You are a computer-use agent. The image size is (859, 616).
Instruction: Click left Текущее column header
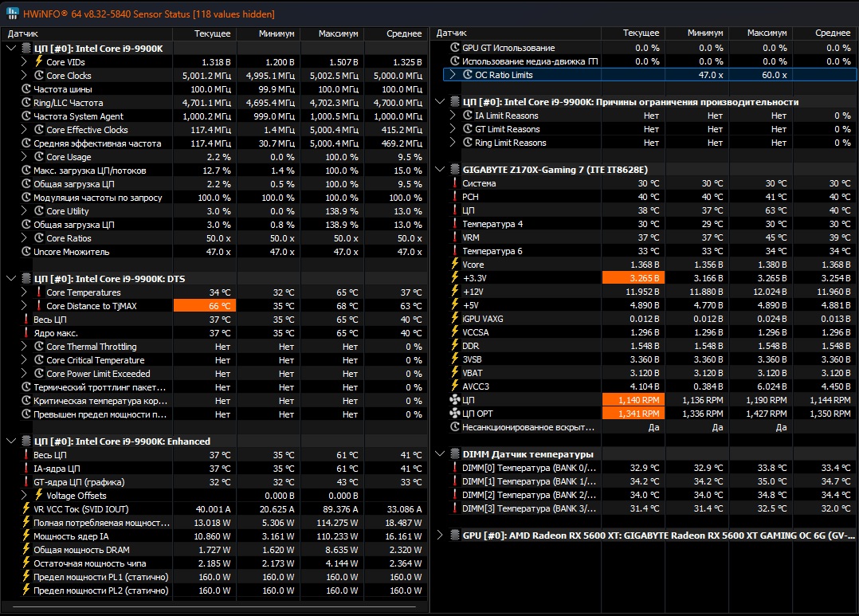tap(204, 33)
